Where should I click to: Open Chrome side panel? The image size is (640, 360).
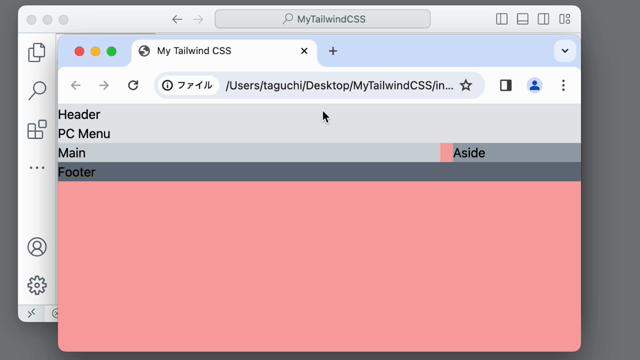coord(506,85)
